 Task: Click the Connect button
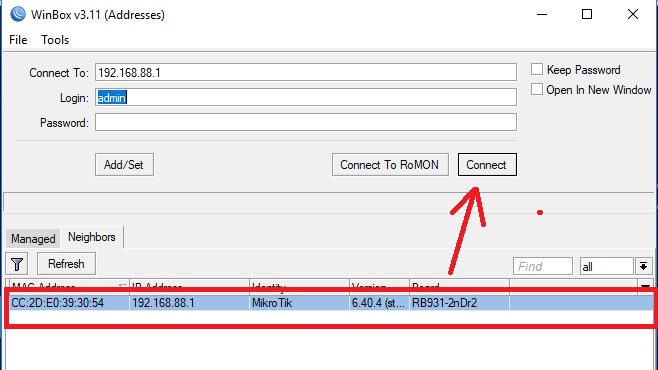pyautogui.click(x=487, y=164)
